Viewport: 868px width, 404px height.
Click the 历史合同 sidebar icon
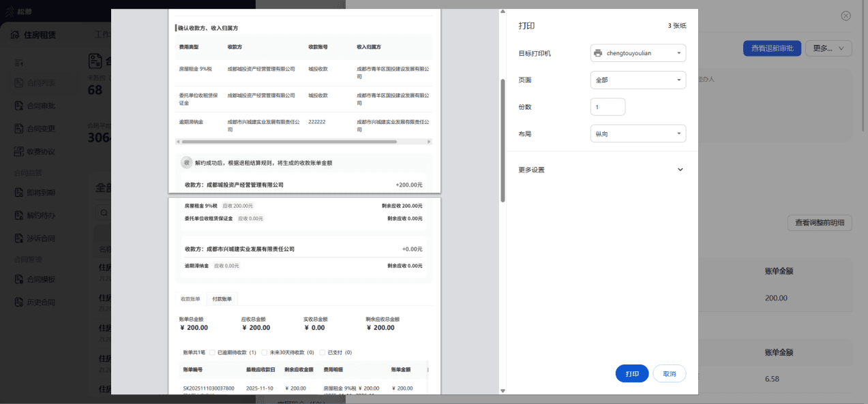pos(19,301)
